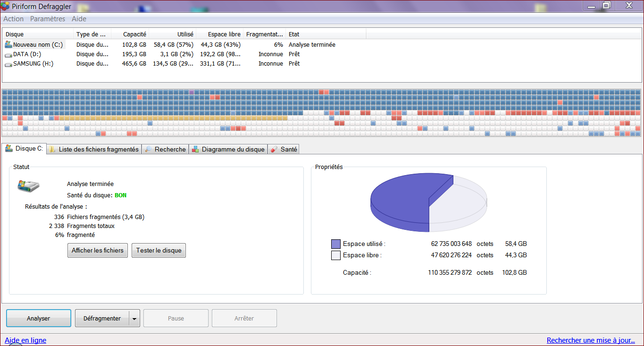This screenshot has height=346, width=644.
Task: Click Prêt in the DATA (D:) row
Action: tap(294, 54)
